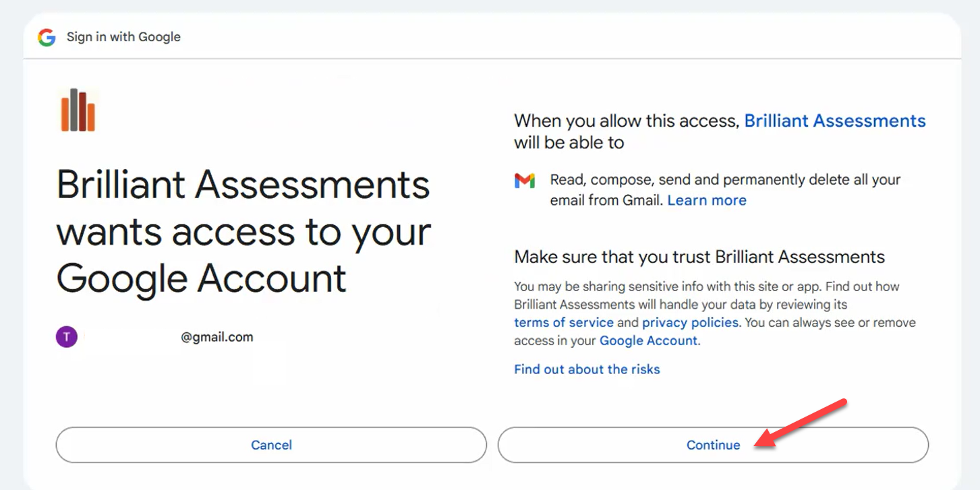Select the @gmail.com account entry
This screenshot has height=490, width=980.
tap(217, 337)
